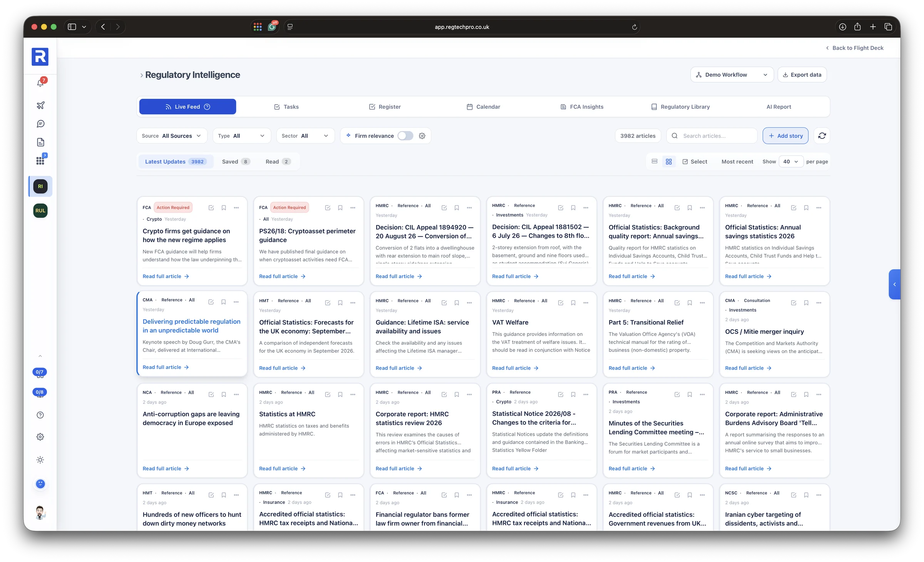Screen dimensions: 924x562
Task: Open the Flight Deck plane icon
Action: tap(40, 105)
